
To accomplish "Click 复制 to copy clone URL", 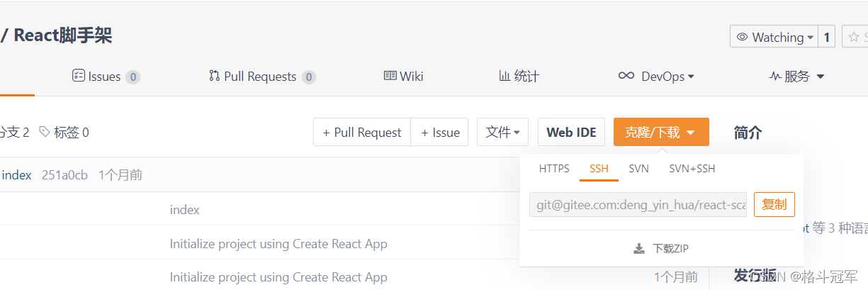I will coord(774,205).
